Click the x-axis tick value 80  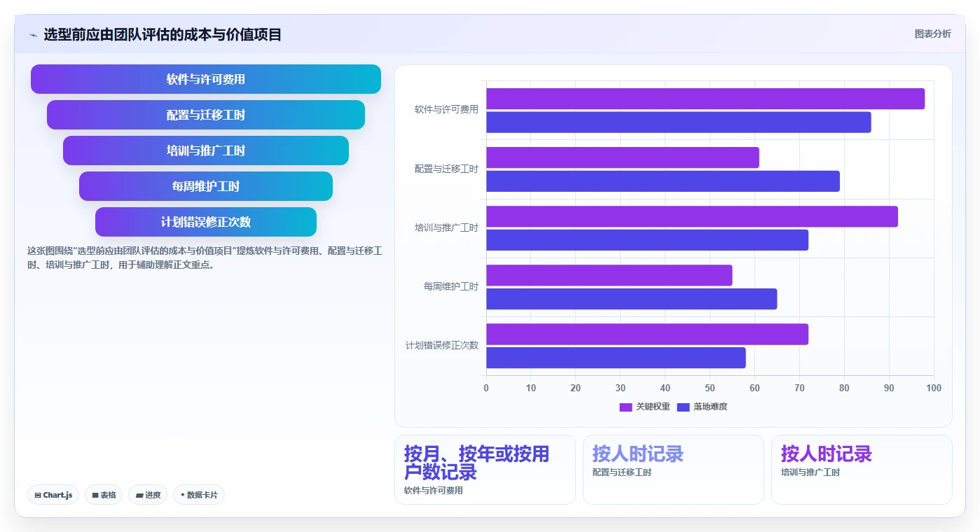click(844, 388)
